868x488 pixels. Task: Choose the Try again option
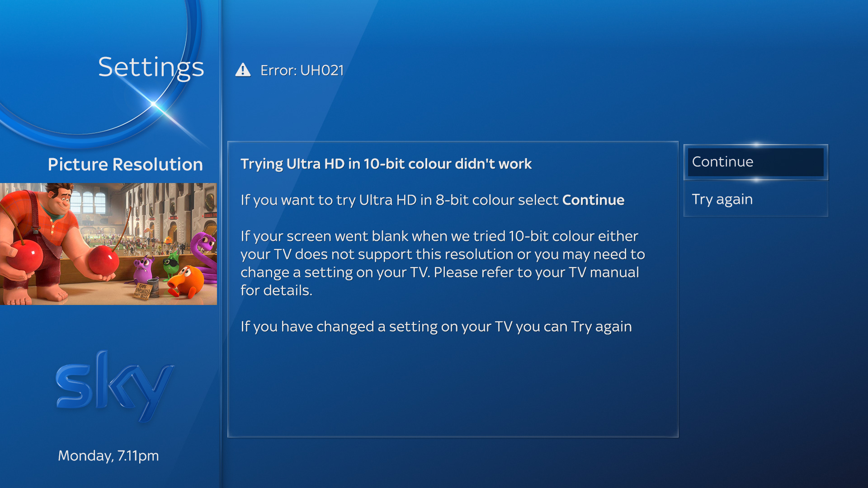755,199
